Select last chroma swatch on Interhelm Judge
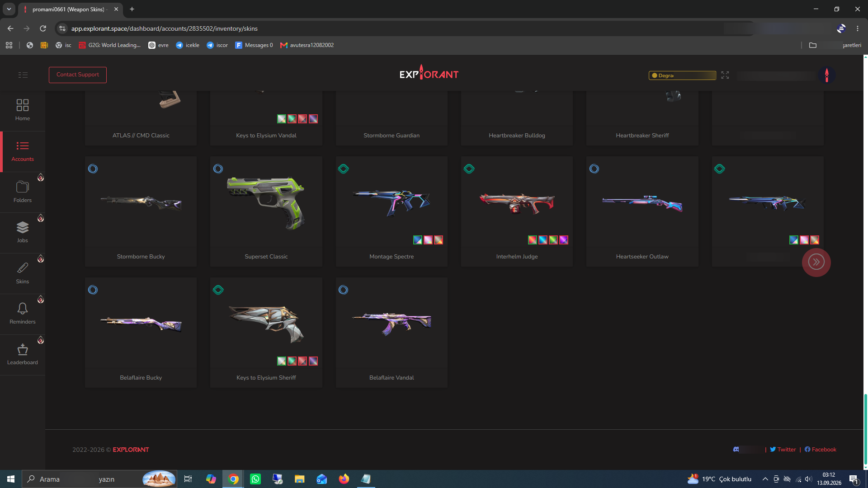The height and width of the screenshot is (488, 868). pos(564,240)
